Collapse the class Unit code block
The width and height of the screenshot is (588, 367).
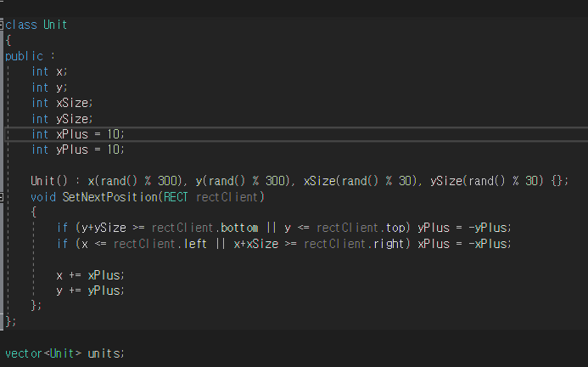coord(1,25)
